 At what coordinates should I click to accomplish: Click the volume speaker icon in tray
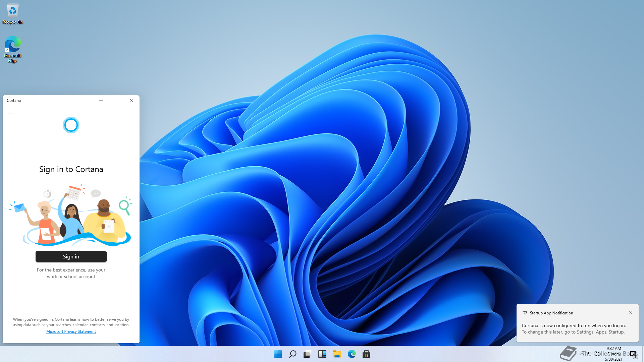(x=598, y=354)
